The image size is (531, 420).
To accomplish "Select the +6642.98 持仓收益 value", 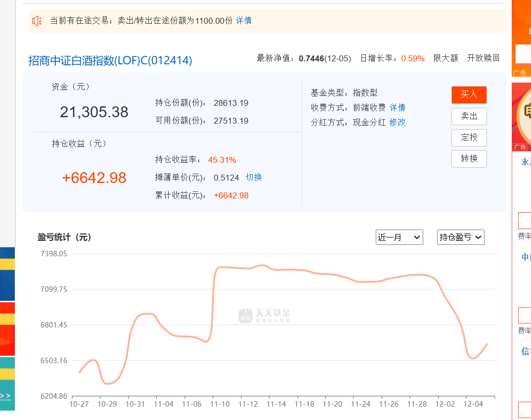I will pyautogui.click(x=94, y=178).
